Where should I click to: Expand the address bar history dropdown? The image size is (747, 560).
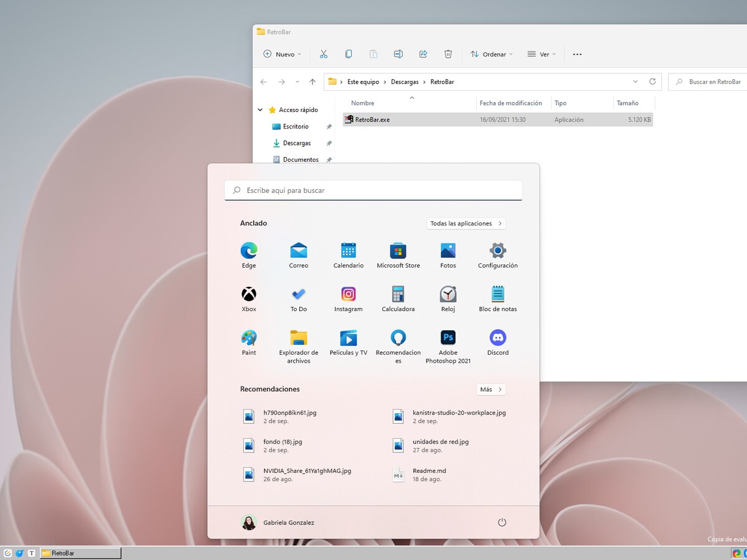tap(635, 82)
